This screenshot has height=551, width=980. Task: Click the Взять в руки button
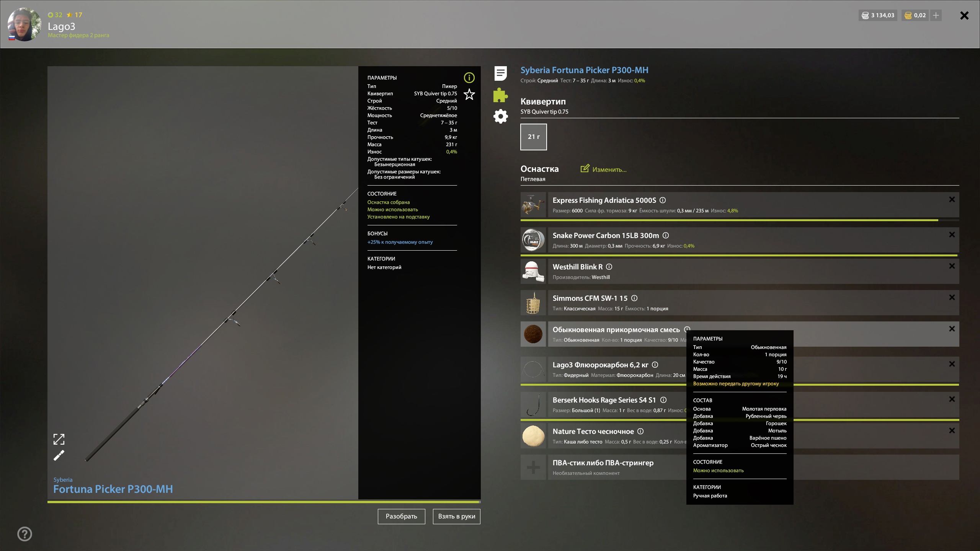[456, 516]
